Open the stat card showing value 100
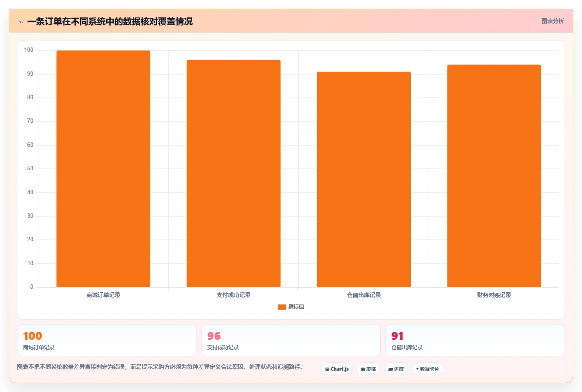The image size is (582, 392). click(x=107, y=340)
